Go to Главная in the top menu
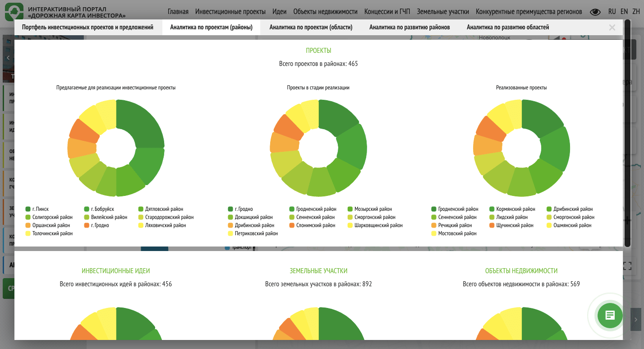This screenshot has width=644, height=349. tap(178, 12)
